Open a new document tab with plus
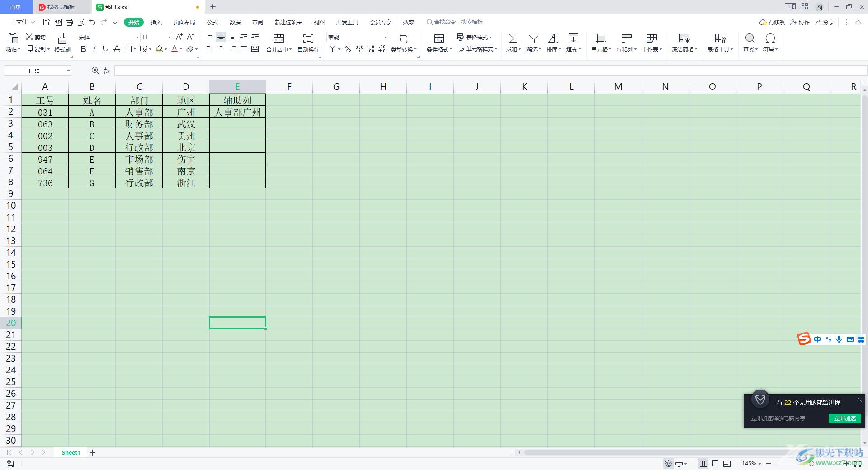This screenshot has height=470, width=868. pyautogui.click(x=213, y=7)
